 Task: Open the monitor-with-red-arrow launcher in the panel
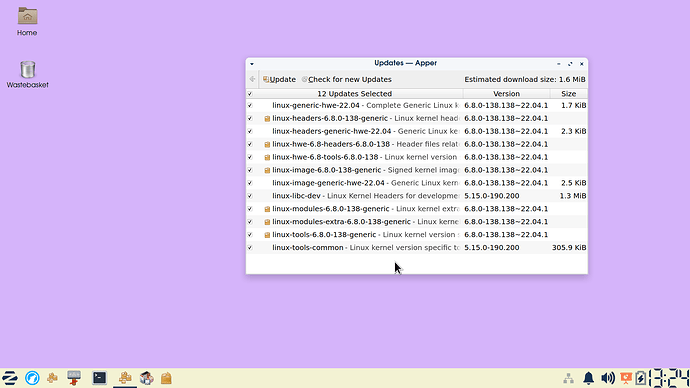[x=74, y=378]
